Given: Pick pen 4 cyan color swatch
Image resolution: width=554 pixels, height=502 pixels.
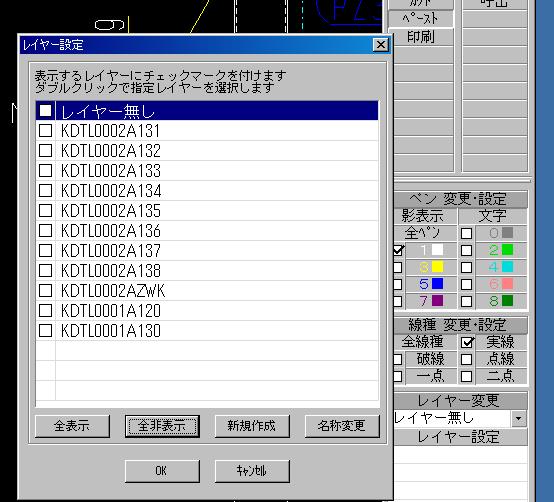Looking at the screenshot, I should pyautogui.click(x=507, y=267).
